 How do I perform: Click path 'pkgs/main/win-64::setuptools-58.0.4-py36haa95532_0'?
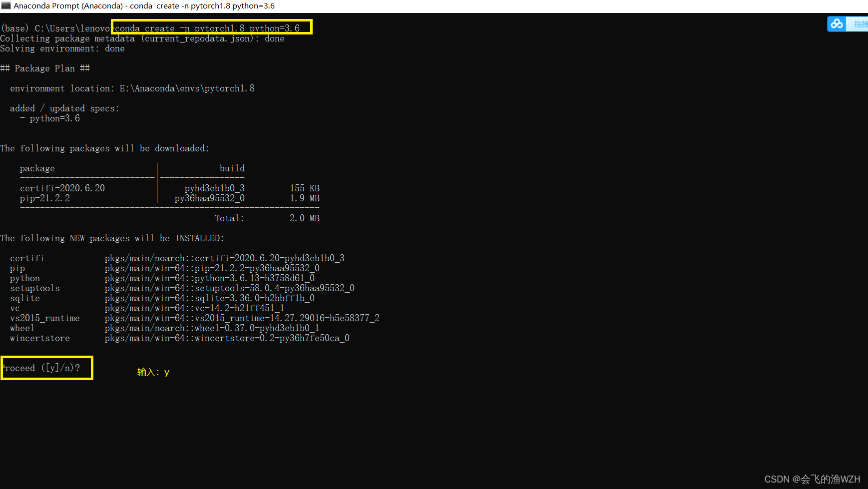[x=230, y=288]
